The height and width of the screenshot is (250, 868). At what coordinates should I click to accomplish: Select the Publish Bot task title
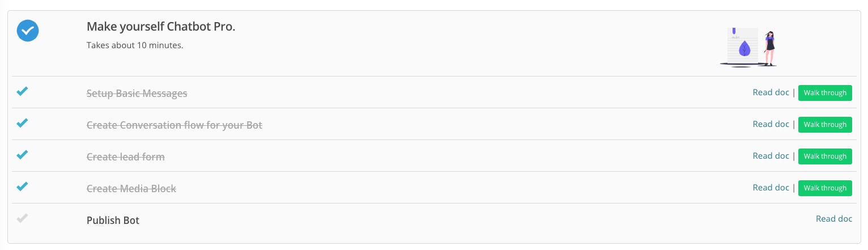point(113,221)
